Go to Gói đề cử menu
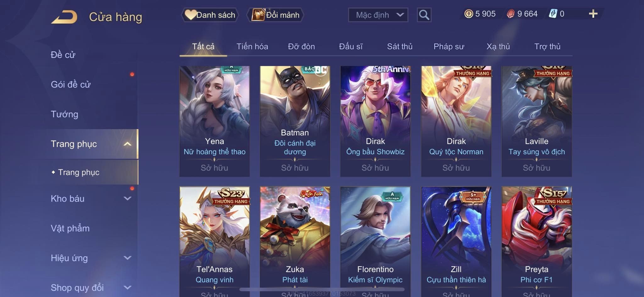Viewport: 644px width, 297px height. point(71,84)
